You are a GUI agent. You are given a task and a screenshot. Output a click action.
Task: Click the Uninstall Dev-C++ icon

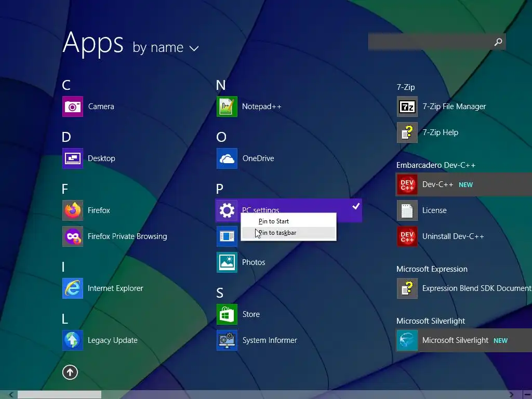[x=407, y=236]
